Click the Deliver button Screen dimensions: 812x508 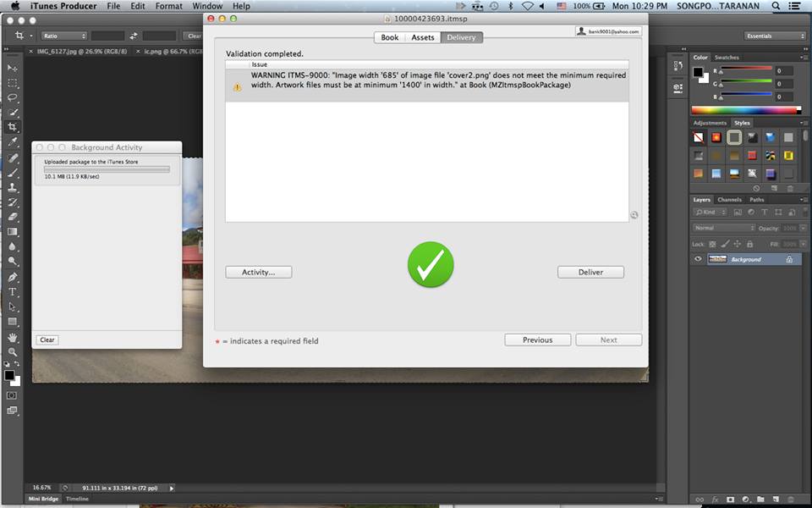(x=590, y=272)
